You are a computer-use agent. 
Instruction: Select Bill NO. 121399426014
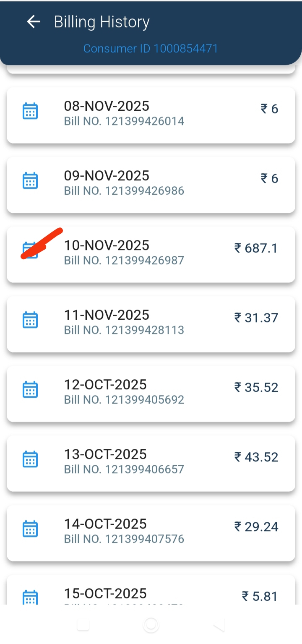(x=124, y=122)
